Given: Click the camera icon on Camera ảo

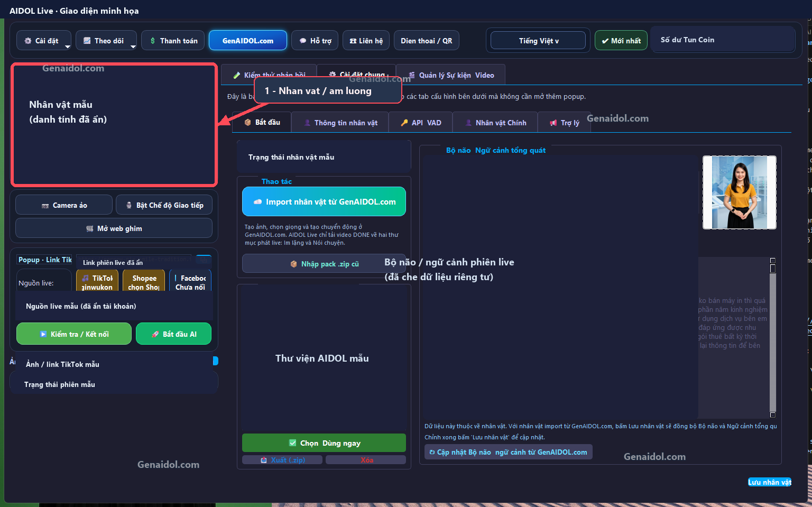Looking at the screenshot, I should [x=45, y=206].
